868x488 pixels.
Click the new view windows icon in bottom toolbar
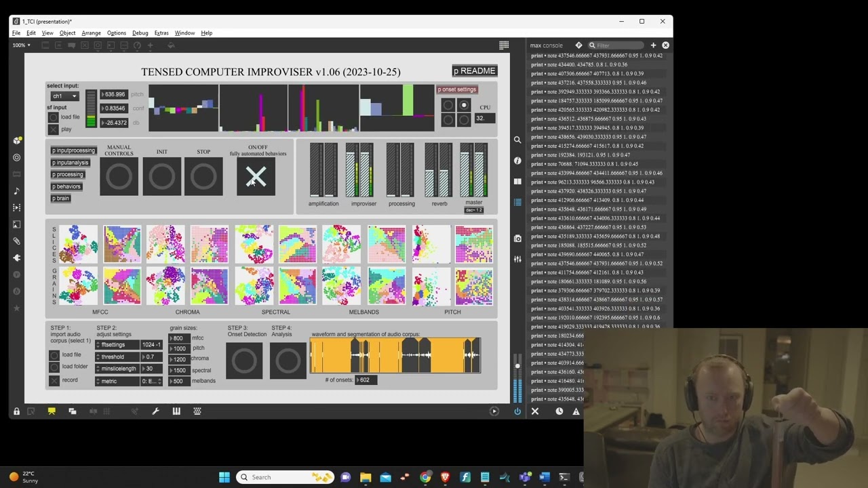click(x=73, y=411)
